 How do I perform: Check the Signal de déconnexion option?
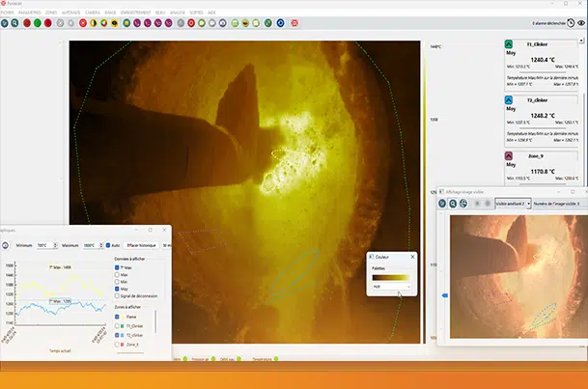point(118,295)
